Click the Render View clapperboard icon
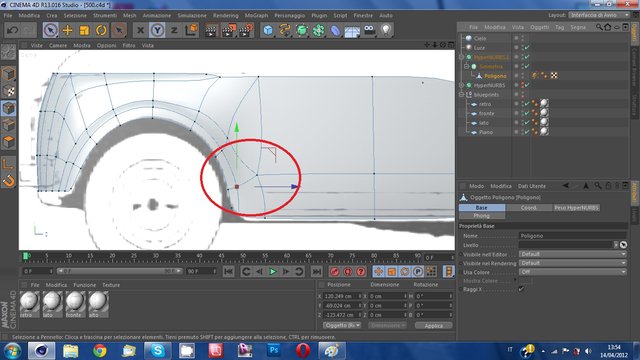640x360 pixels. point(211,30)
